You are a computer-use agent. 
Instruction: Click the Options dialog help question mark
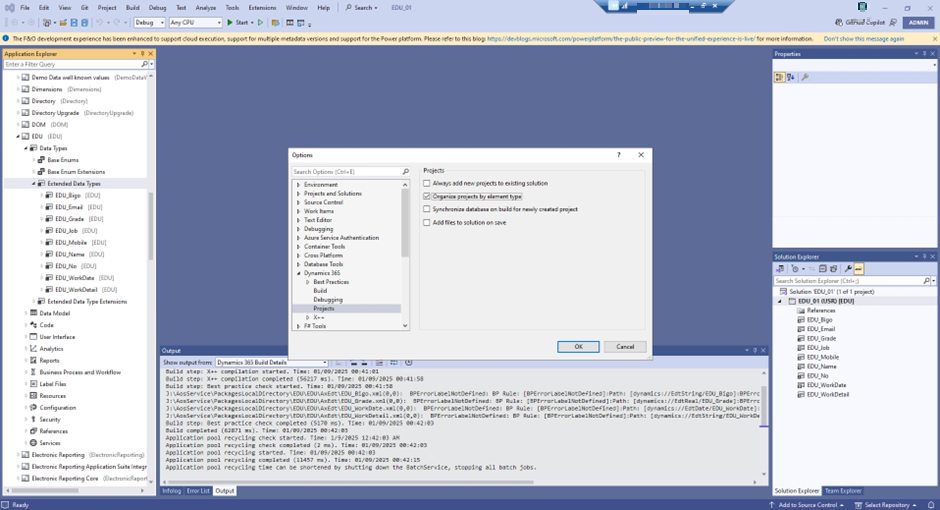click(619, 155)
